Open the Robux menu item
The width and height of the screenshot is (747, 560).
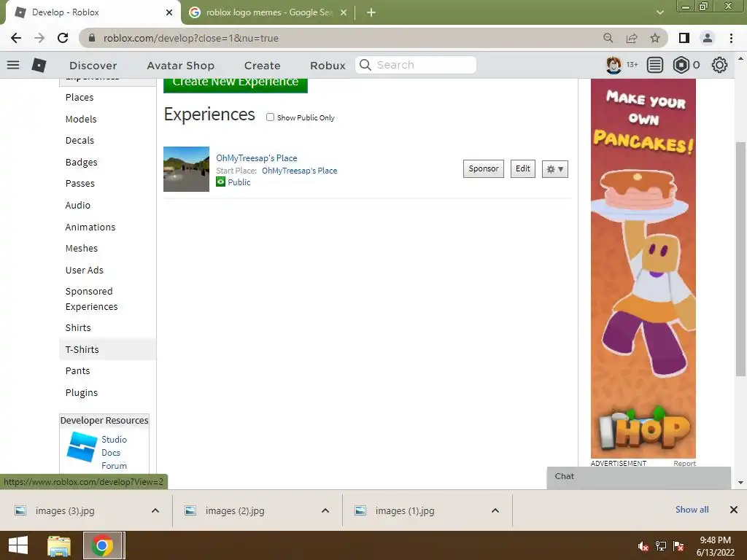pyautogui.click(x=328, y=65)
